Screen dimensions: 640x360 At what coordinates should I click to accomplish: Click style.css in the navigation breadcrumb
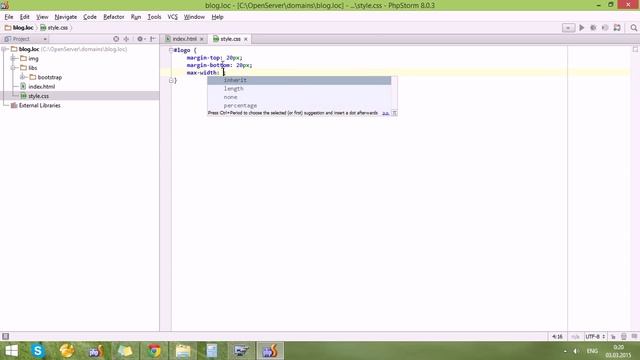(54, 28)
